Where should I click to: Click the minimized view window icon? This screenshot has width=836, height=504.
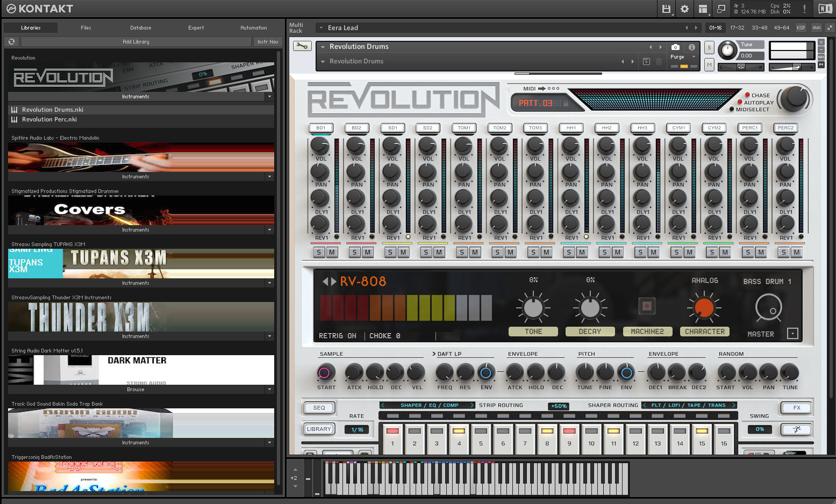tap(721, 9)
